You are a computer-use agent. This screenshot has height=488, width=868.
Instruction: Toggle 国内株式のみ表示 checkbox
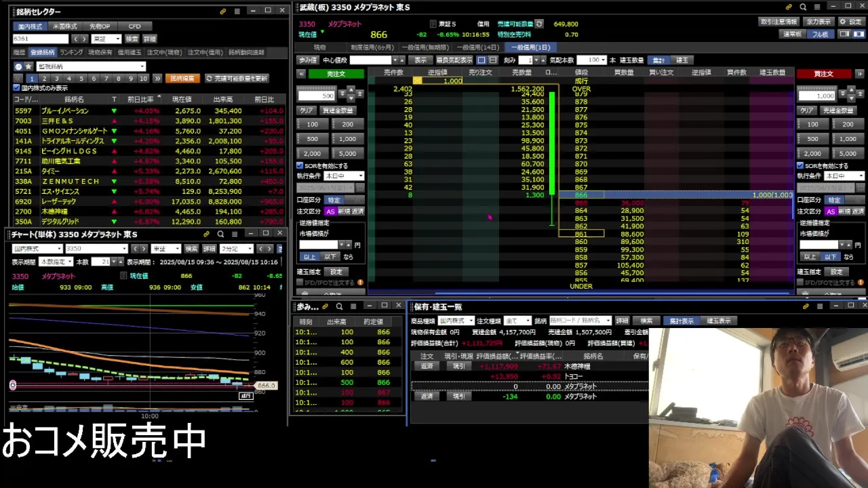coord(17,88)
